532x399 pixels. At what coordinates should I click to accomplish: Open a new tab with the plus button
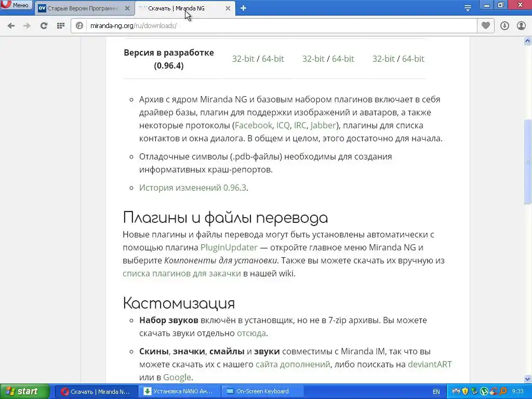243,8
